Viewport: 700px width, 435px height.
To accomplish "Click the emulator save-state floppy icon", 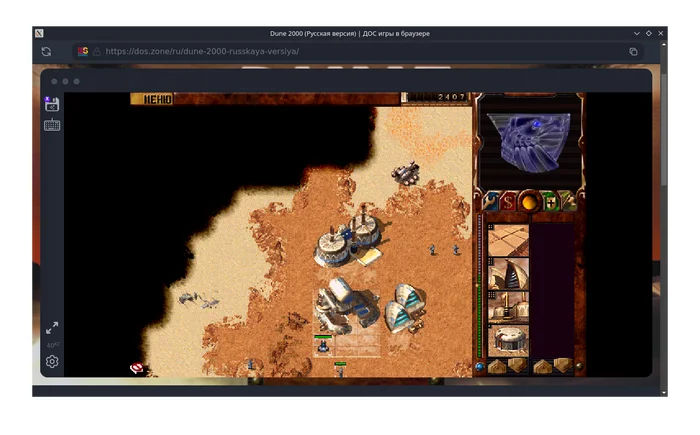I will (52, 104).
